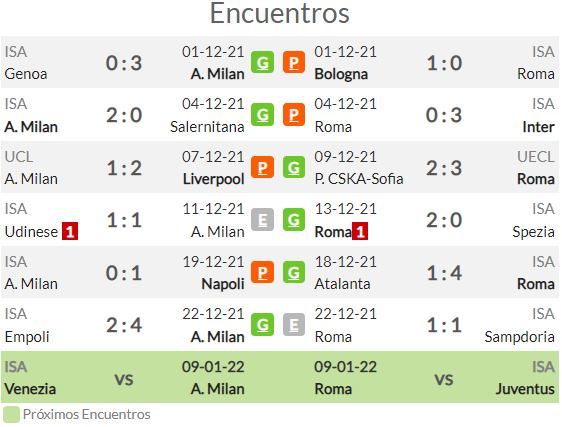Click green G badge for Genoa vs A. Milan
Image resolution: width=562 pixels, height=427 pixels.
(262, 62)
